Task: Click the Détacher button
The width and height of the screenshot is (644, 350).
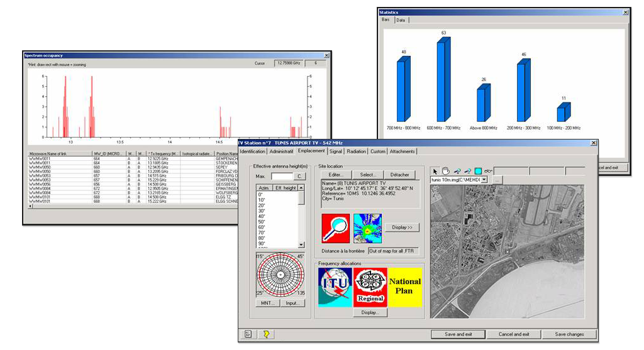Action: [399, 175]
